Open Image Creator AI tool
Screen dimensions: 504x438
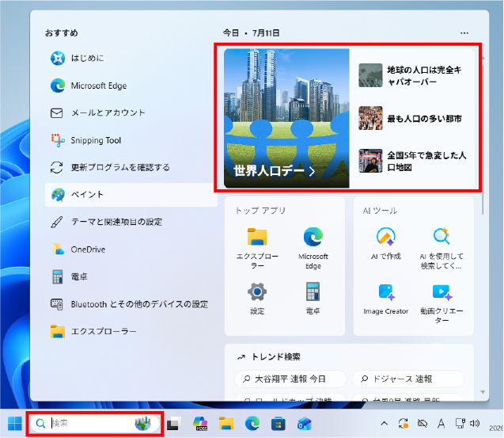(x=386, y=299)
